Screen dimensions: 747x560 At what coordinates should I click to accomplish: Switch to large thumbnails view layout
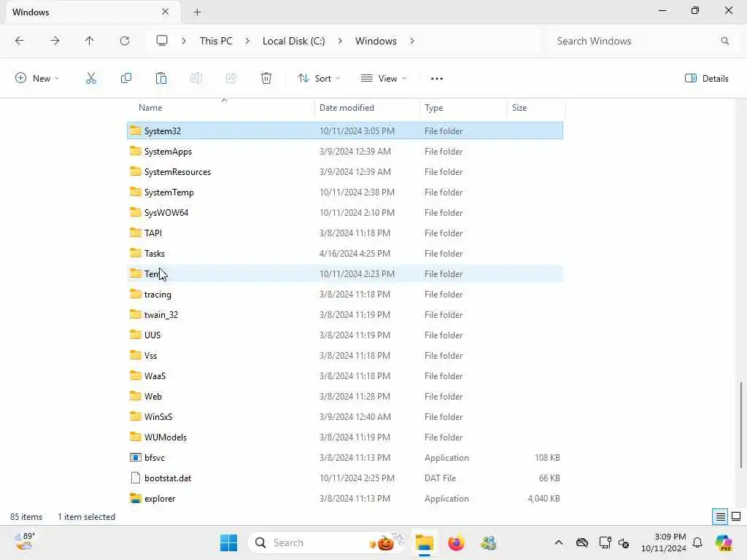736,516
